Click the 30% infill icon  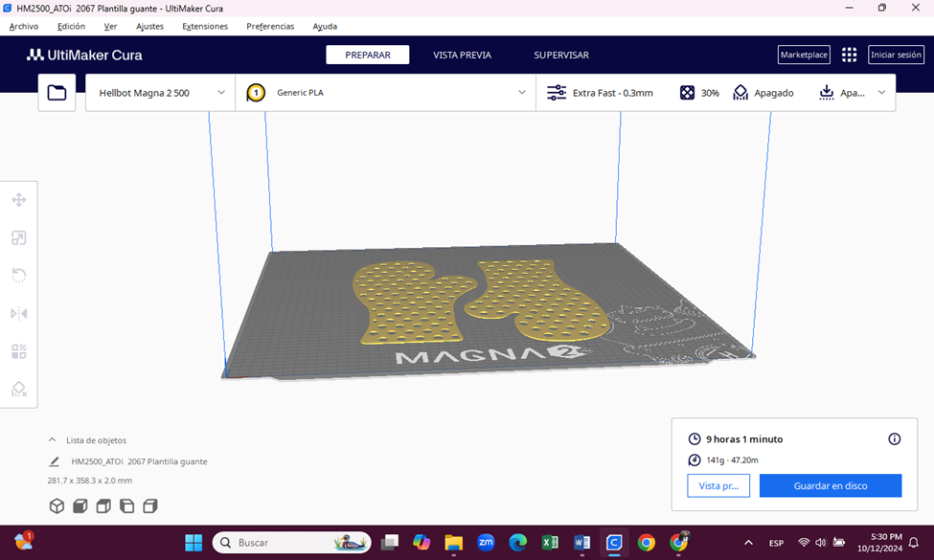[688, 93]
